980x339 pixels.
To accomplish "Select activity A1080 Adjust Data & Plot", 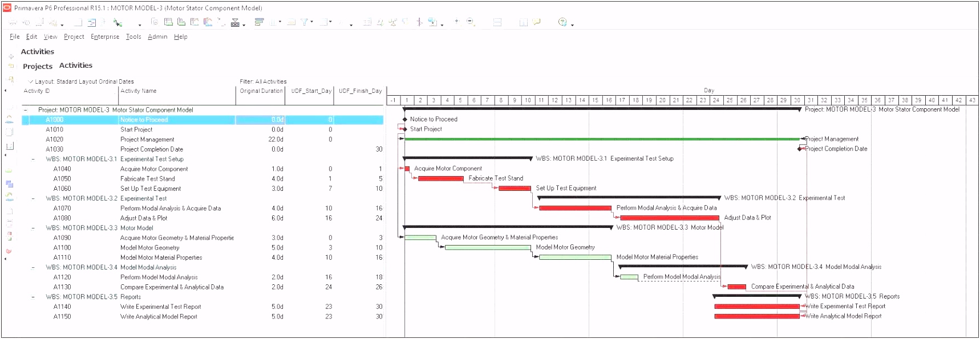I will (x=203, y=218).
